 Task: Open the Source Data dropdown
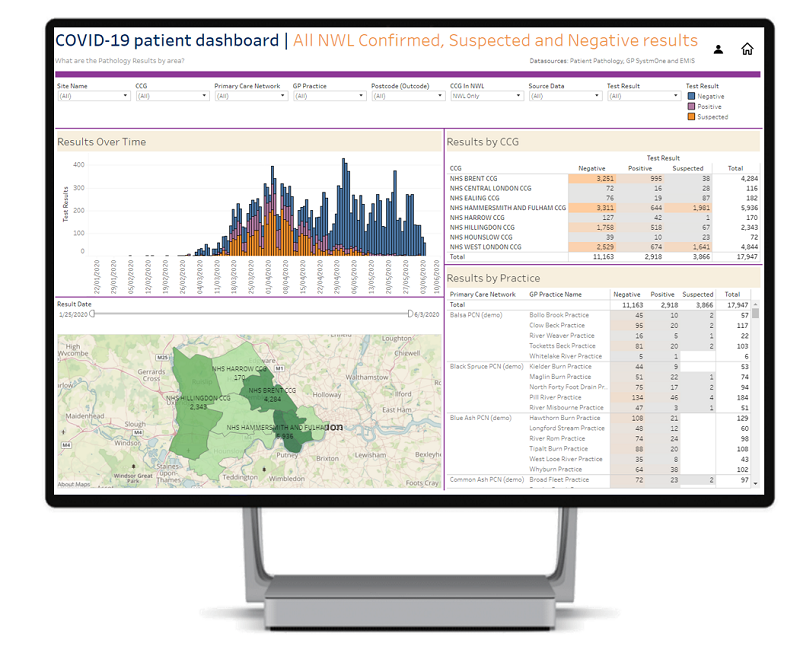pos(565,96)
